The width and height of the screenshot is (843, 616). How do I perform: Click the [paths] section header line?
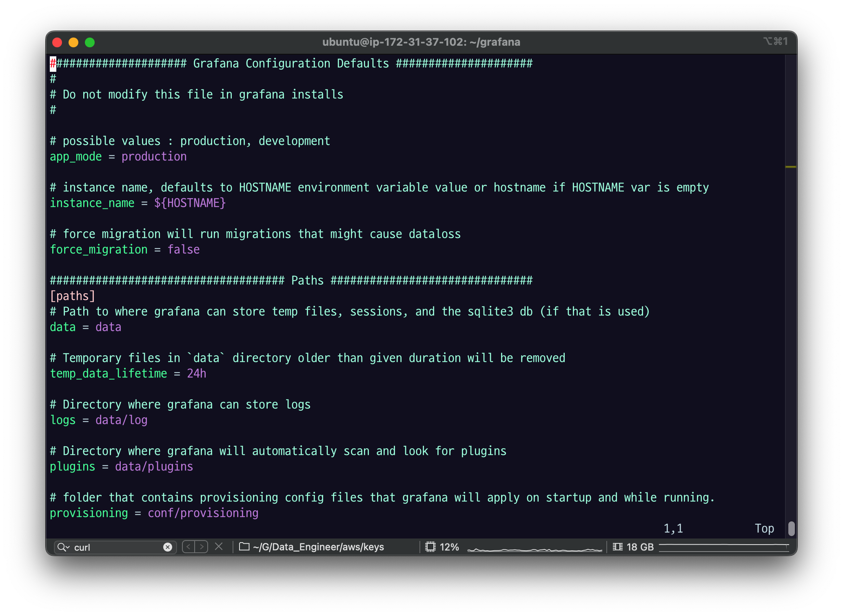tap(72, 296)
